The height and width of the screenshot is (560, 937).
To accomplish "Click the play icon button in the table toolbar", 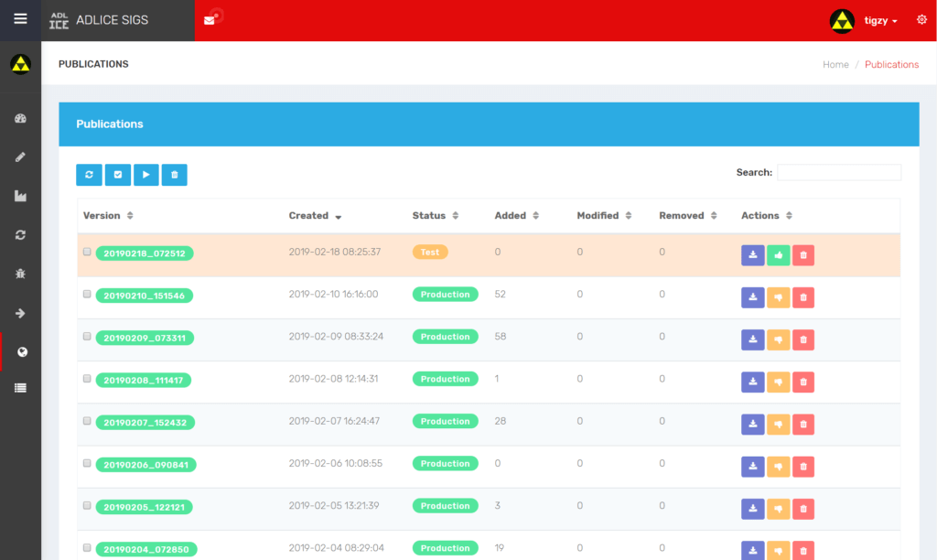I will [146, 175].
